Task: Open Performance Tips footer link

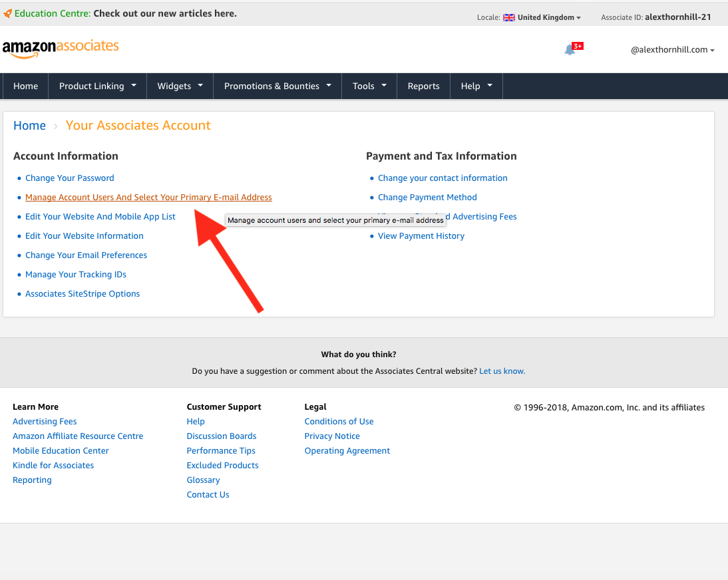Action: point(221,450)
